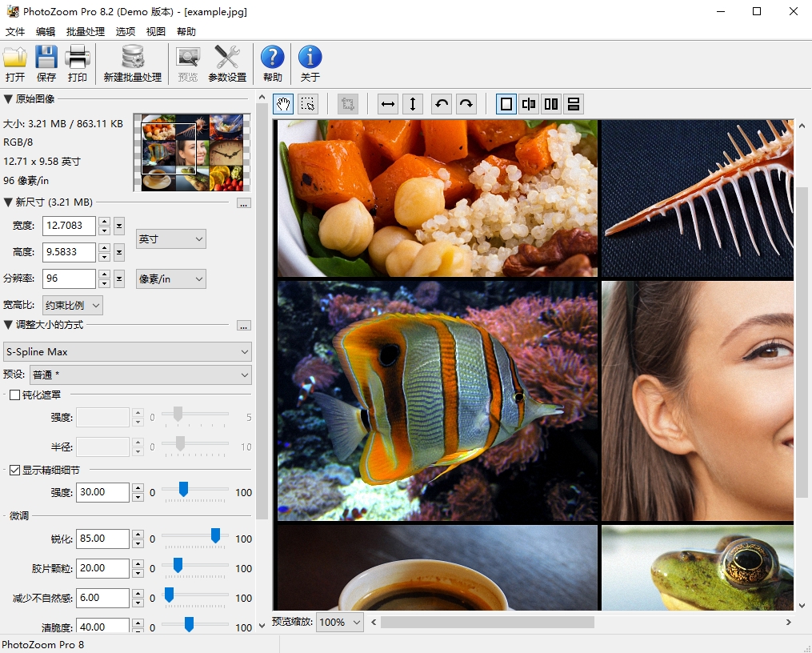Flip the image horizontally
This screenshot has width=812, height=653.
pos(387,104)
